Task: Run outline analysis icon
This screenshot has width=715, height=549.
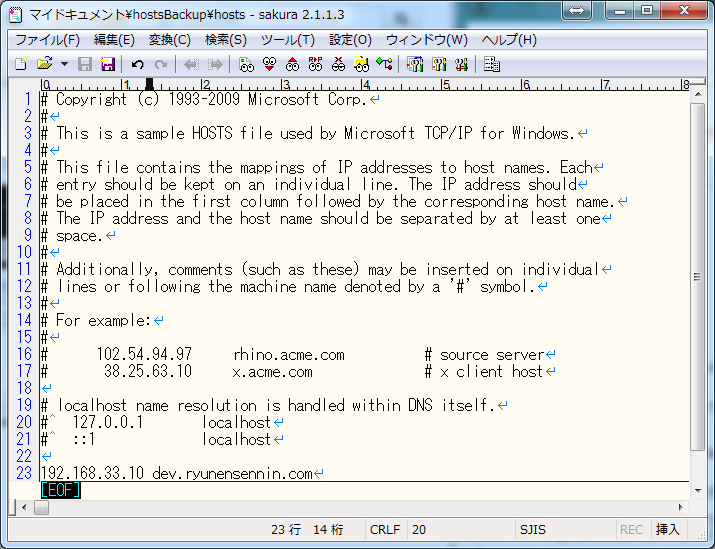Action: (x=384, y=64)
